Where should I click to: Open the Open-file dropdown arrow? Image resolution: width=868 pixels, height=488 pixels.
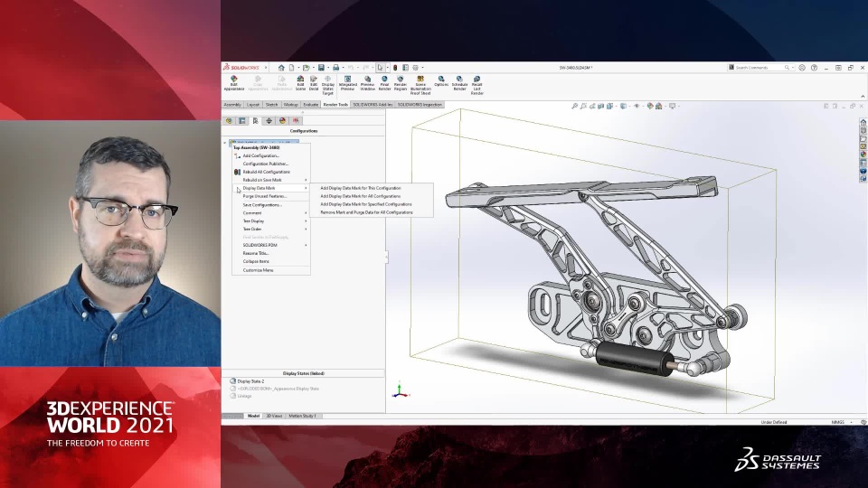tap(313, 68)
